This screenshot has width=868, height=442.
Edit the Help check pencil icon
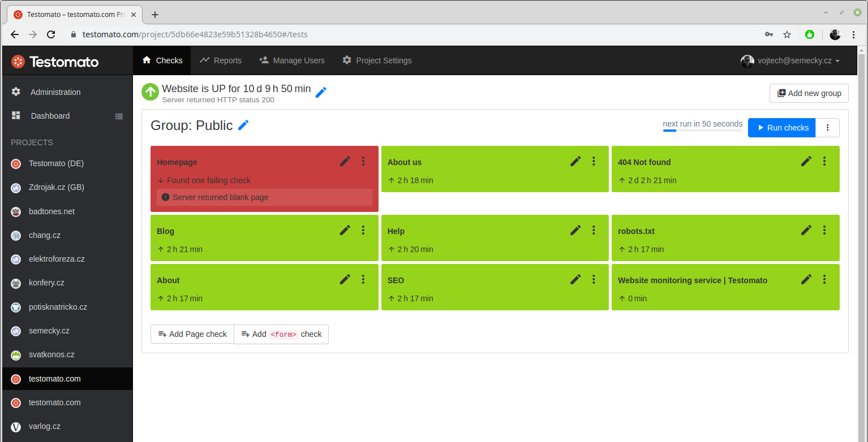tap(575, 231)
